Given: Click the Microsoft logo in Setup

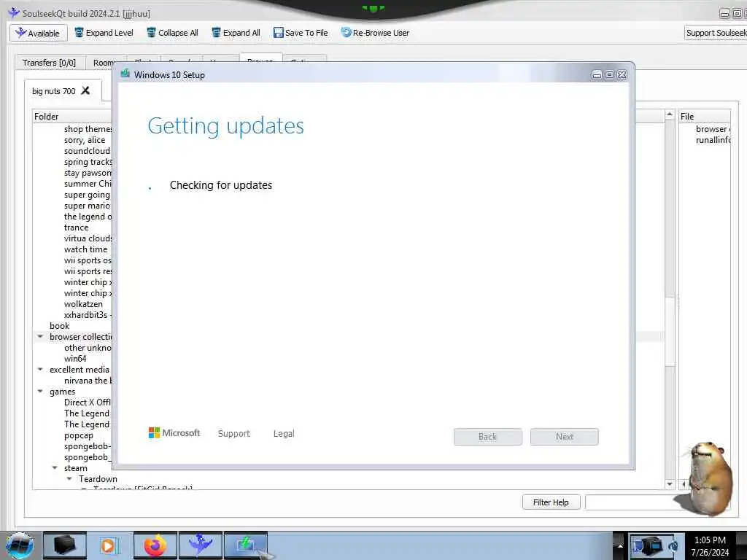Looking at the screenshot, I should coord(174,433).
